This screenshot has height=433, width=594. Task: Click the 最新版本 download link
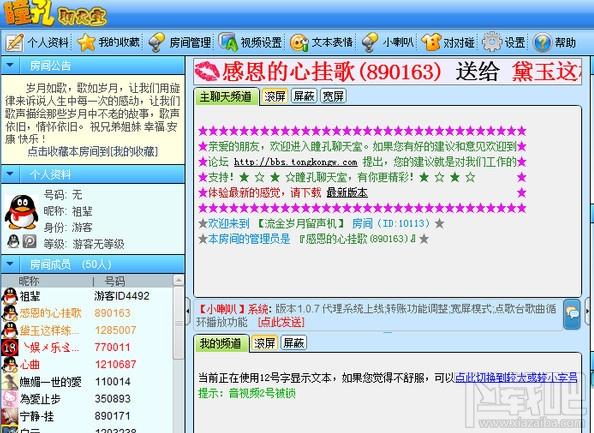[347, 193]
